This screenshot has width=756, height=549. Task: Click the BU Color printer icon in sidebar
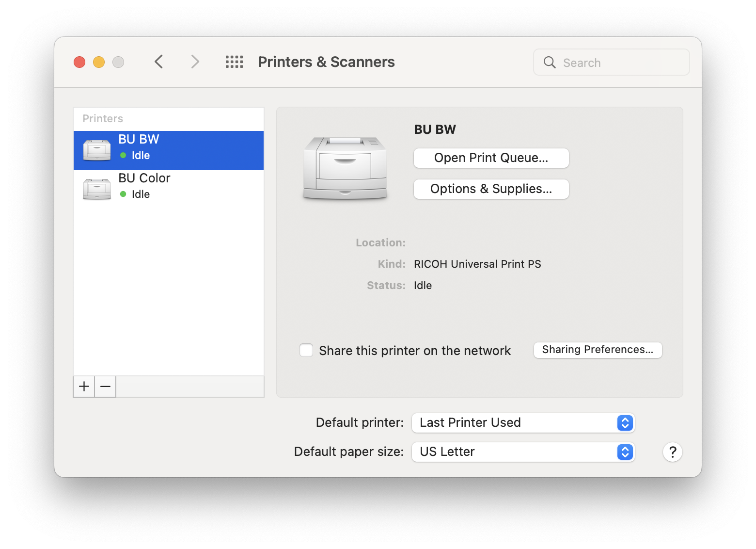pos(96,188)
